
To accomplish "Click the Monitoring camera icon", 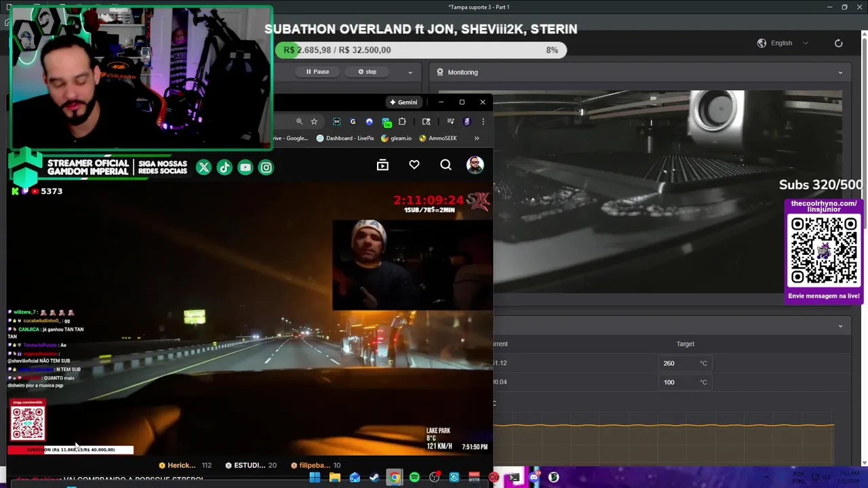I will pos(439,72).
